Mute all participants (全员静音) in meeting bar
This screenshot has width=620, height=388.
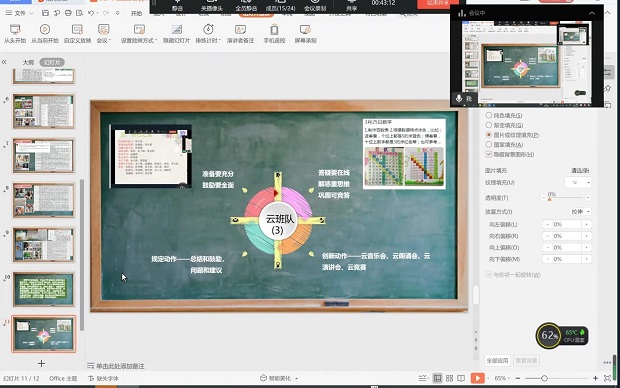point(246,6)
